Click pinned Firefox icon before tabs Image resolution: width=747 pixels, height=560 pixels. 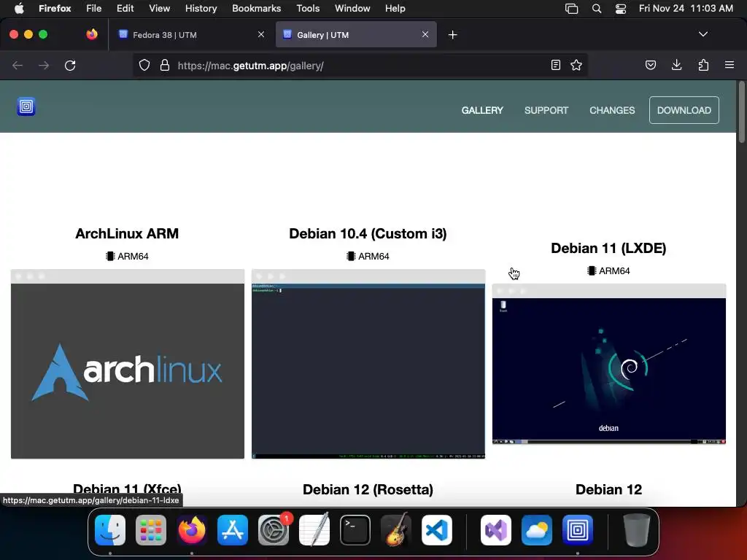[92, 34]
